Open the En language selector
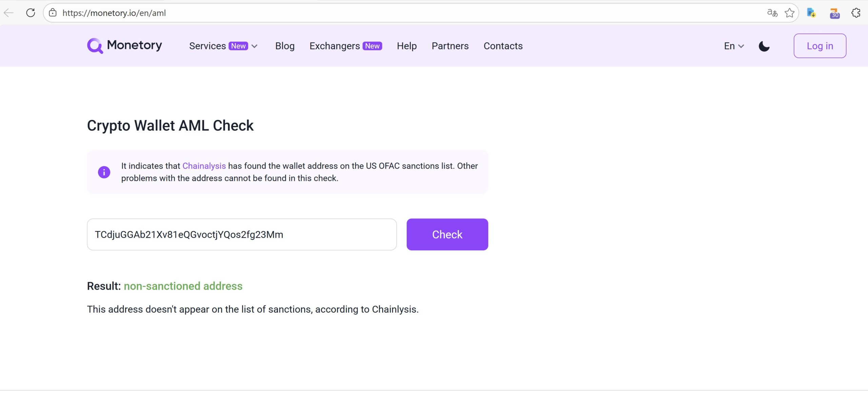The height and width of the screenshot is (404, 868). [x=733, y=45]
